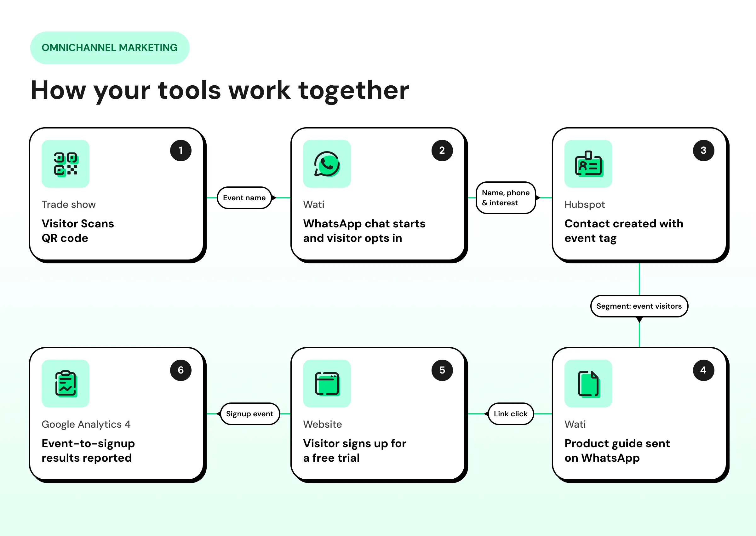756x536 pixels.
Task: Click the 'Name, phone & interest' label
Action: [x=506, y=198]
